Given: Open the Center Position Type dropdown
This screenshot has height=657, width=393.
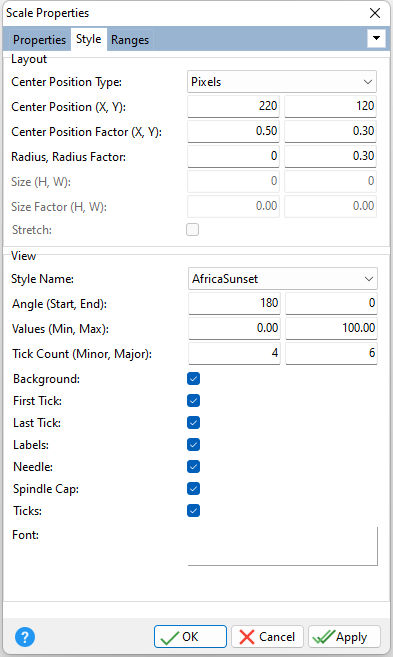Looking at the screenshot, I should click(x=282, y=82).
